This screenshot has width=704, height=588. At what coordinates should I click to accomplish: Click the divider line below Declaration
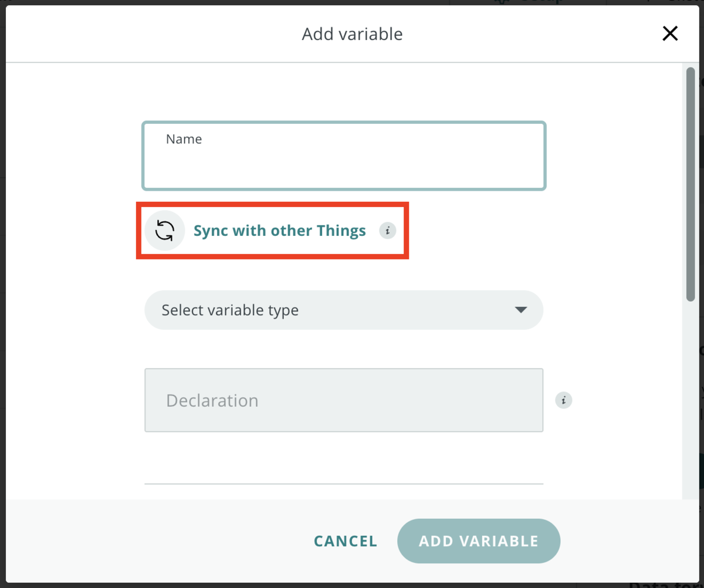(344, 484)
